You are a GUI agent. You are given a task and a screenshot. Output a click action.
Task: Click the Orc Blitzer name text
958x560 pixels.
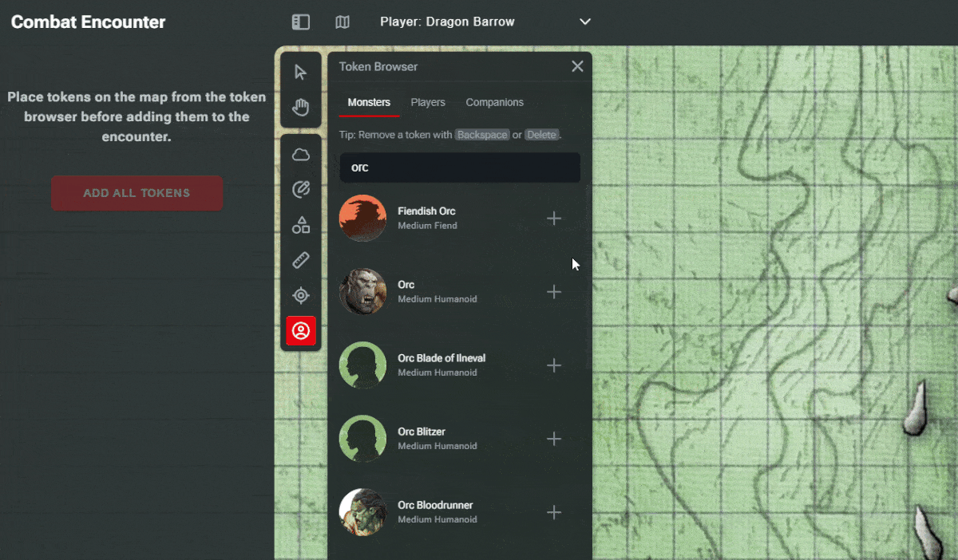pyautogui.click(x=422, y=432)
